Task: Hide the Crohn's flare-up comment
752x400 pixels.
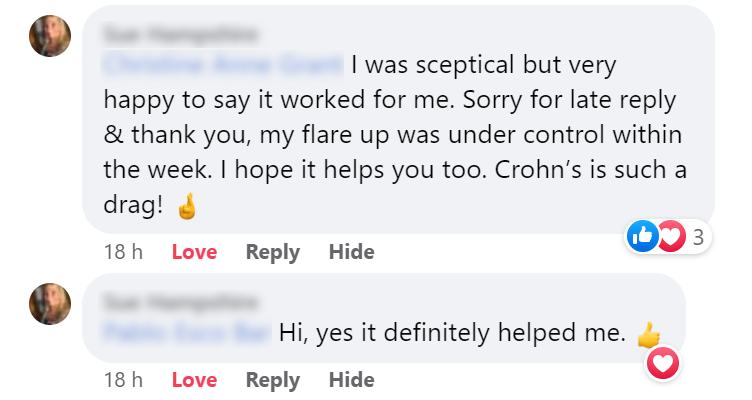Action: (x=351, y=252)
